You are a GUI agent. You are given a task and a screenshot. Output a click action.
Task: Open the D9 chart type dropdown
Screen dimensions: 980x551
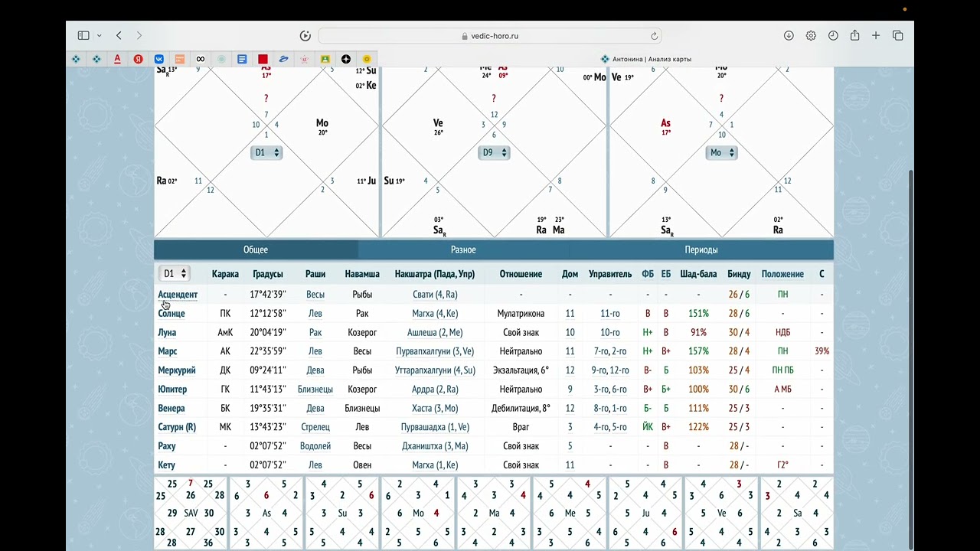(494, 152)
